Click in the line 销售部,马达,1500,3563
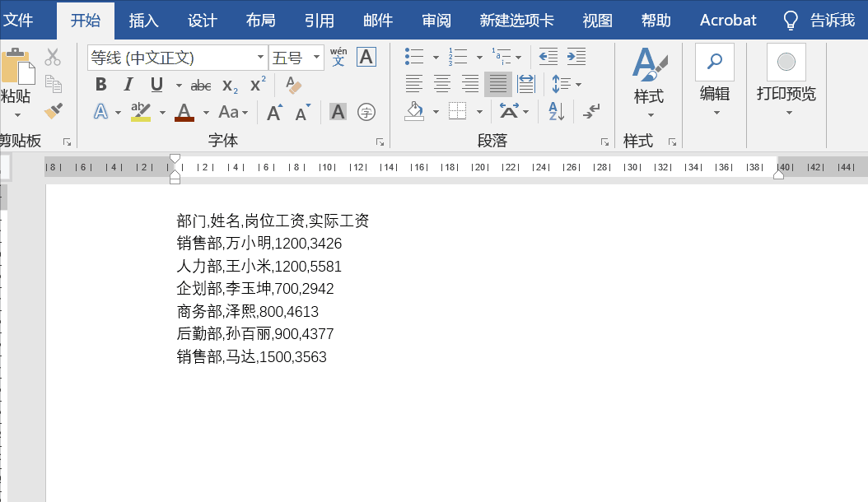Screen dimensions: 868x502 click(x=252, y=357)
